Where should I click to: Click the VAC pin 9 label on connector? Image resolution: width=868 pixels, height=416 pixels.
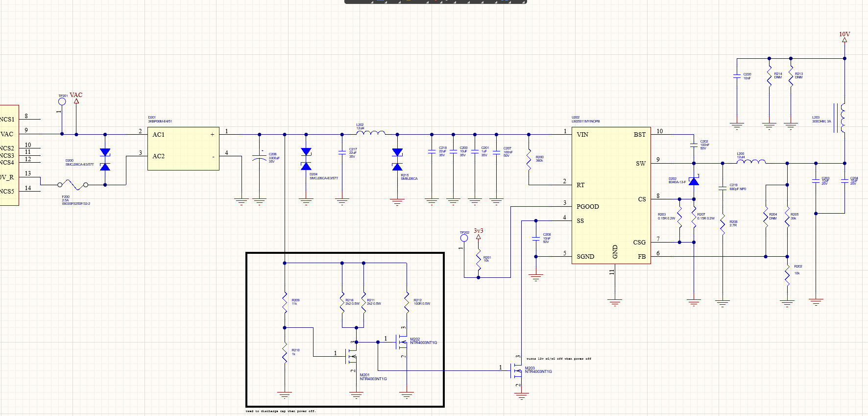(7, 134)
